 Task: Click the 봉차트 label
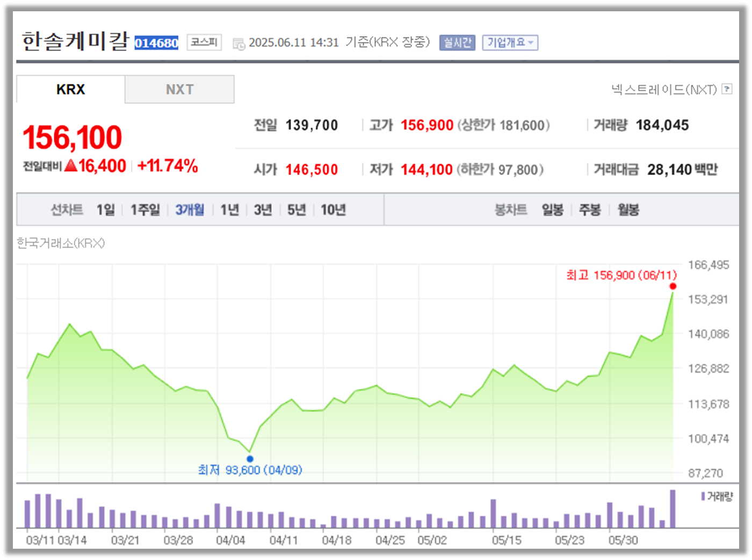[x=511, y=209]
